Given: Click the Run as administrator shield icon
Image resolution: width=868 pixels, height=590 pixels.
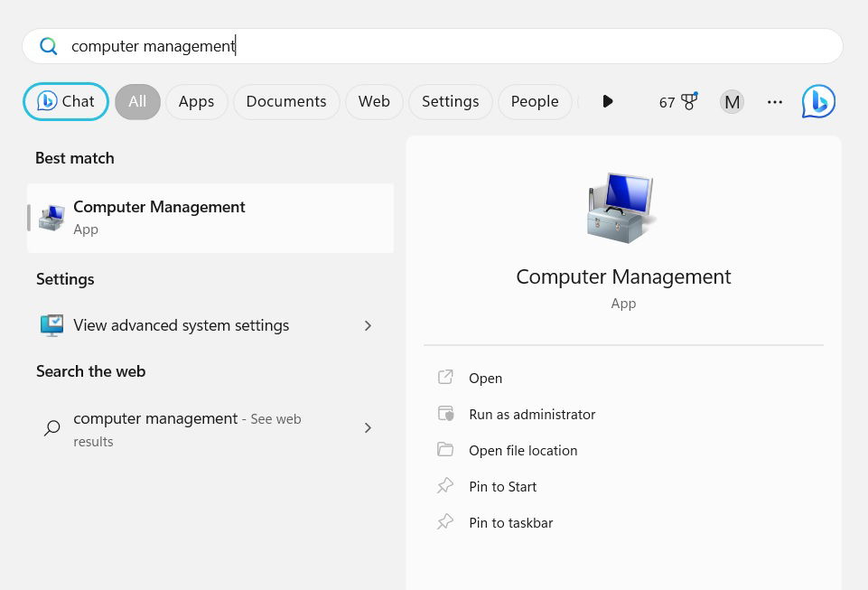Looking at the screenshot, I should (x=445, y=414).
